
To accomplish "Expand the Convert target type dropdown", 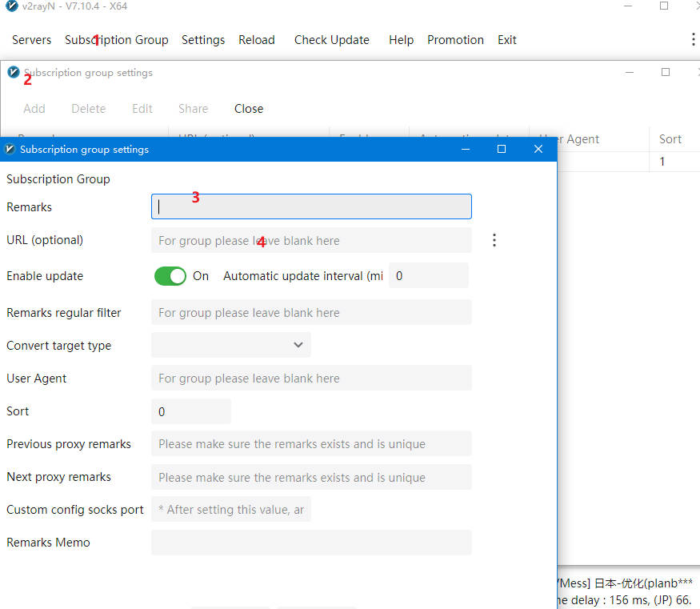I will click(230, 345).
